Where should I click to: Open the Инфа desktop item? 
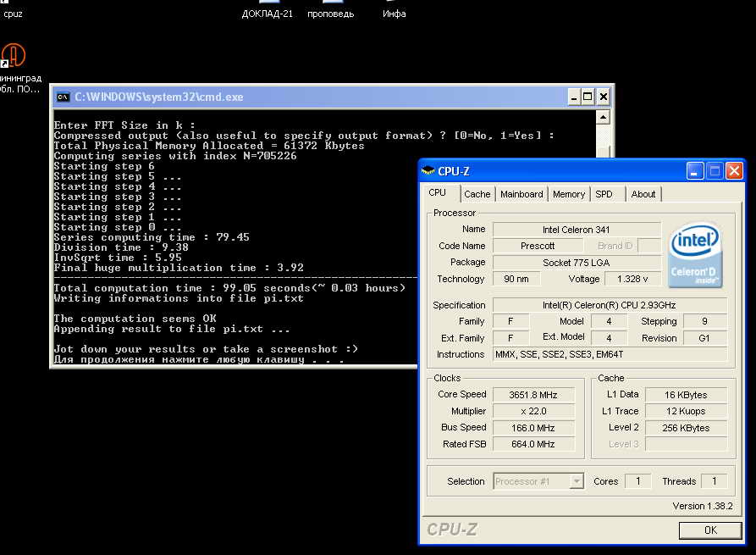tap(394, 14)
